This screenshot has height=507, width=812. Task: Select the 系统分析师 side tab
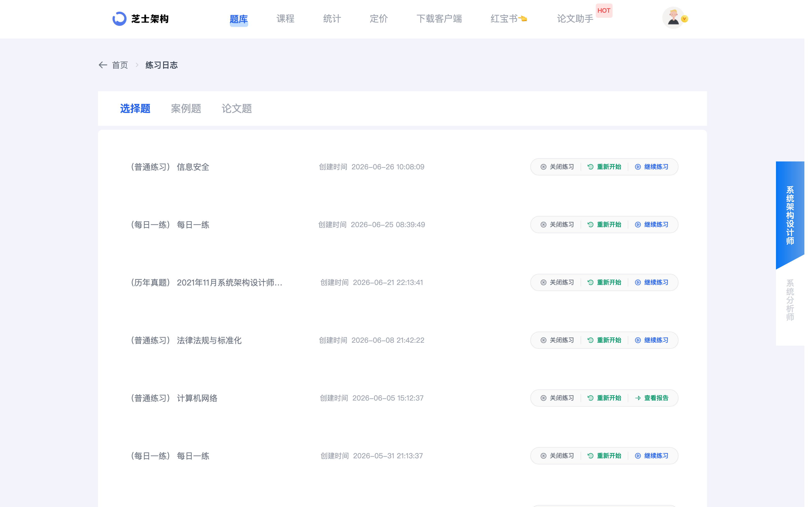click(790, 300)
